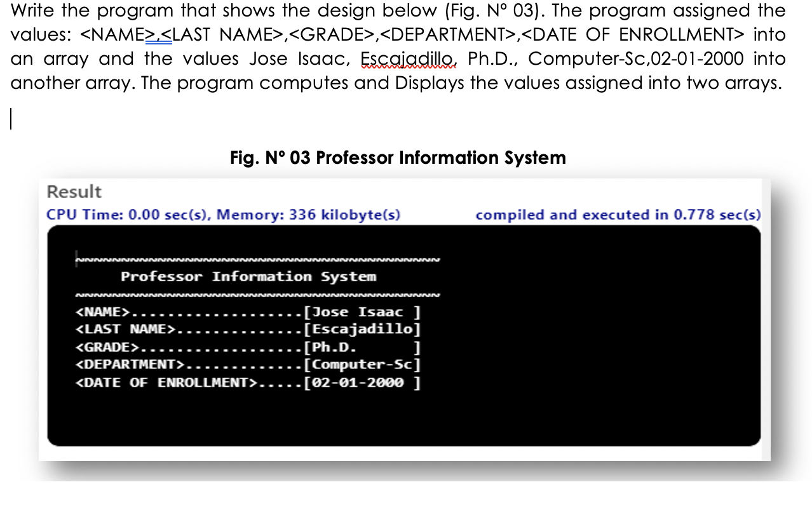Click the compiled and executed time text
This screenshot has height=508, width=812.
pos(618,214)
